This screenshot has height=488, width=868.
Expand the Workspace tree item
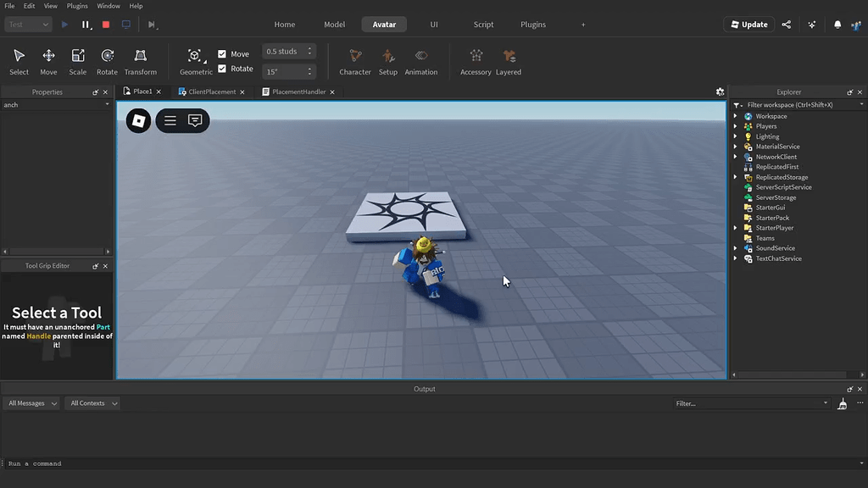pyautogui.click(x=736, y=116)
